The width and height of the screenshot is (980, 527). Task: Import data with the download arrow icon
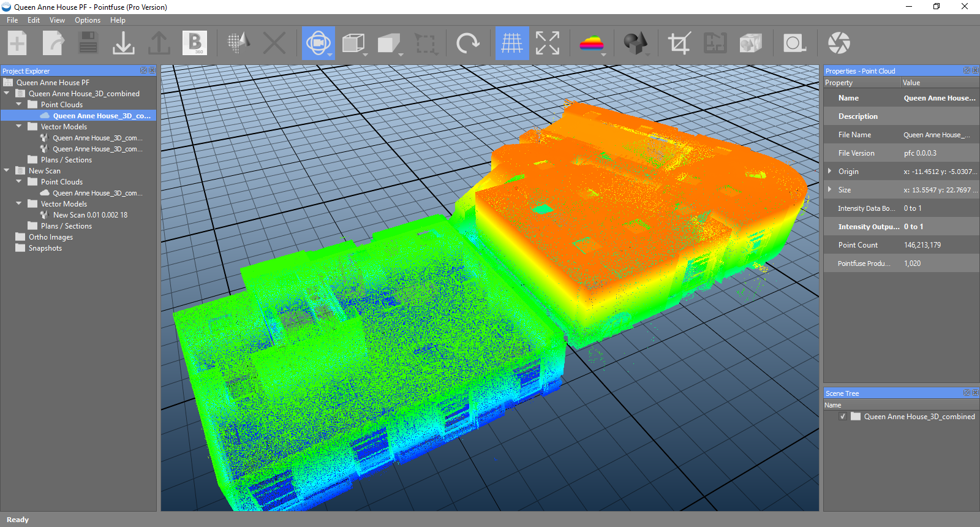[124, 43]
